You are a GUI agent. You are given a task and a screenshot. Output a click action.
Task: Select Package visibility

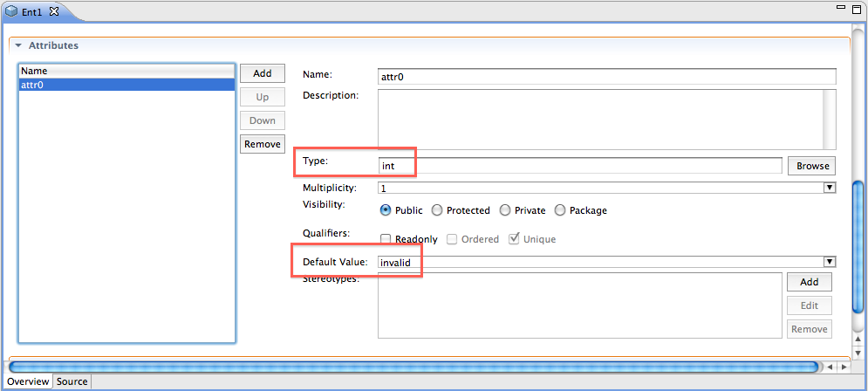coord(560,210)
